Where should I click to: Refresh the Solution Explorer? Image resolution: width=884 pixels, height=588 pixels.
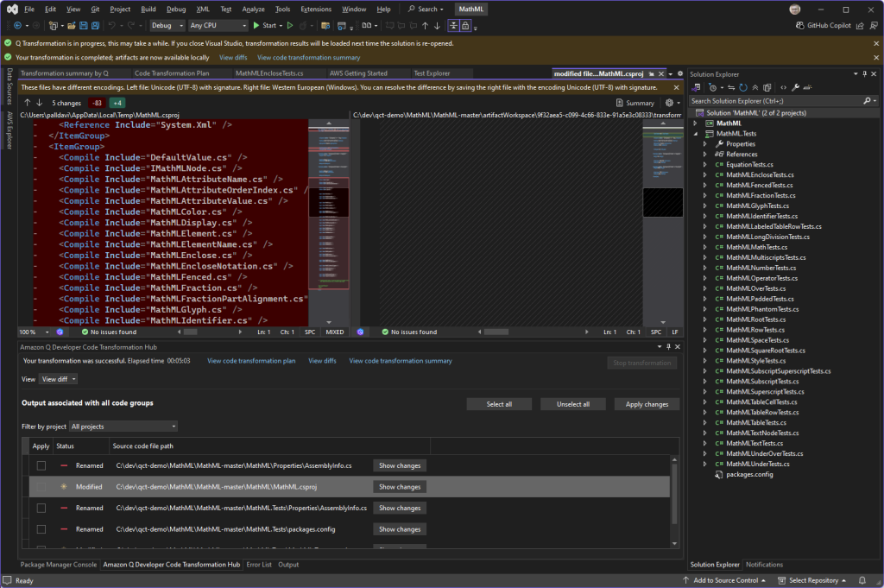742,86
